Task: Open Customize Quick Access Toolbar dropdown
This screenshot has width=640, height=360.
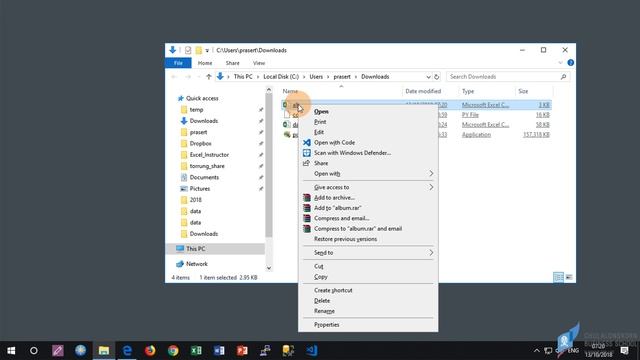Action: (x=207, y=51)
